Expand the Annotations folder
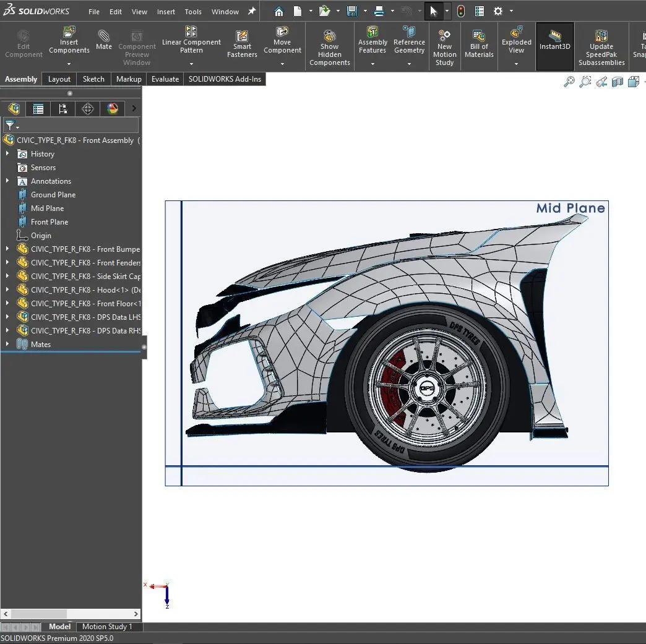646x644 pixels. pyautogui.click(x=7, y=181)
